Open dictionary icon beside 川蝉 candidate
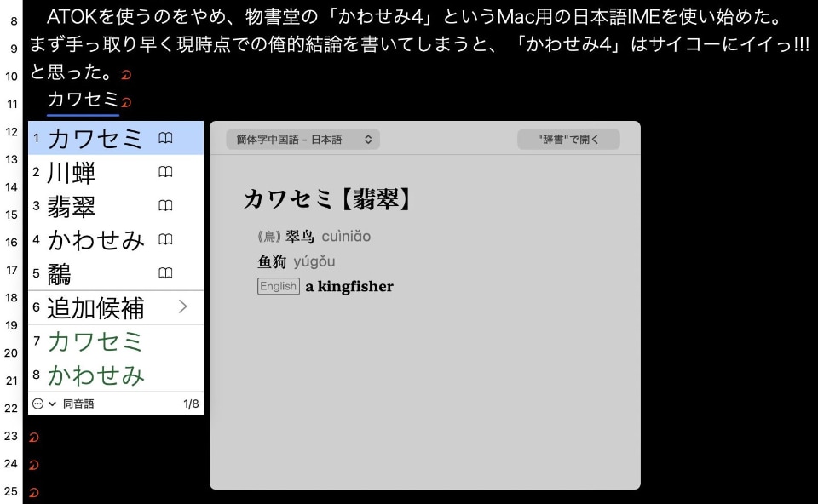Screen dimensions: 818x504 pos(165,172)
